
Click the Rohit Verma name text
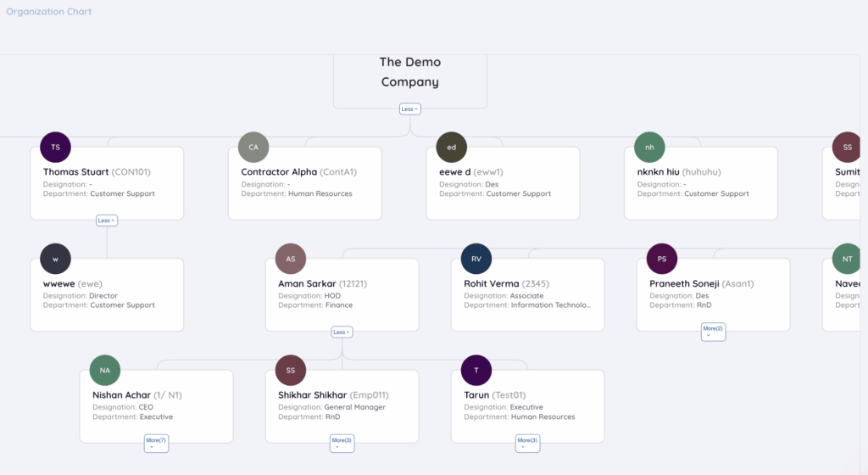coord(491,283)
